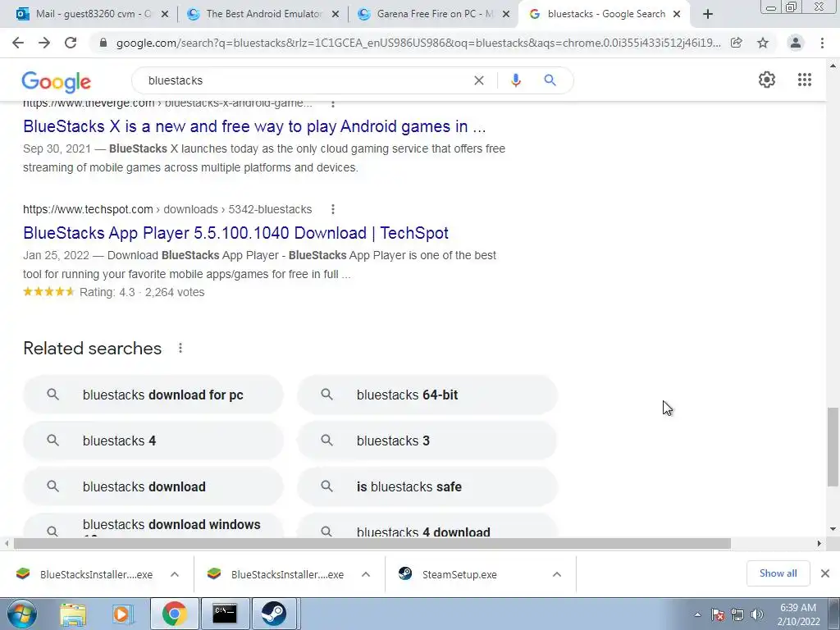Viewport: 840px width, 630px height.
Task: Click the padlock site info icon
Action: click(x=103, y=43)
